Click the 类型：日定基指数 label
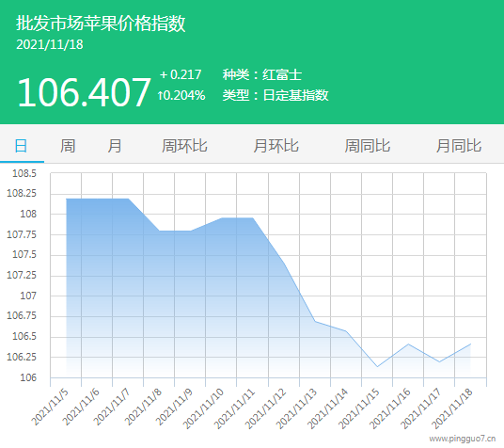504x448 pixels. (x=276, y=95)
